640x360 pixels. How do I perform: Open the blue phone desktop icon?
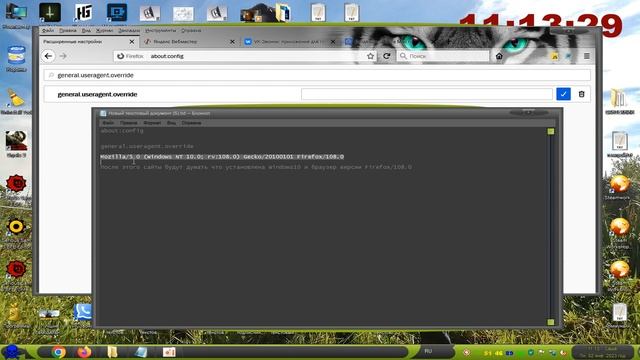82,312
